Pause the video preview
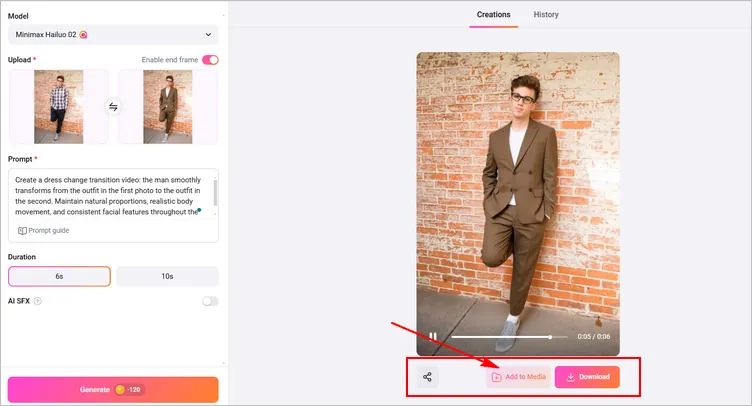Image resolution: width=752 pixels, height=406 pixels. (x=433, y=336)
